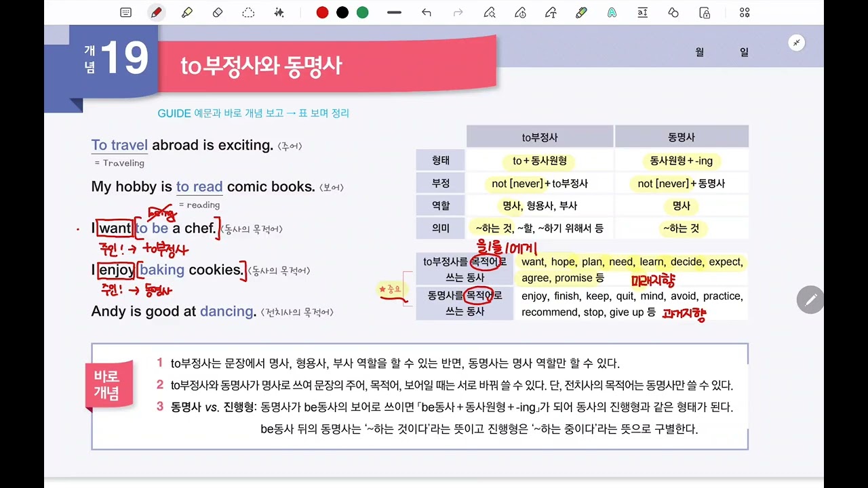
Task: Choose the black ink color
Action: 342,12
